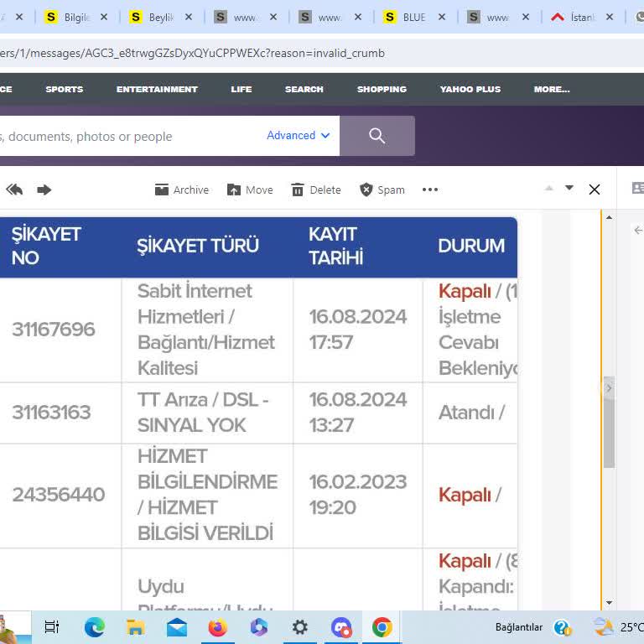Screen dimensions: 644x644
Task: Open Google Chrome from the taskbar
Action: pyautogui.click(x=382, y=627)
